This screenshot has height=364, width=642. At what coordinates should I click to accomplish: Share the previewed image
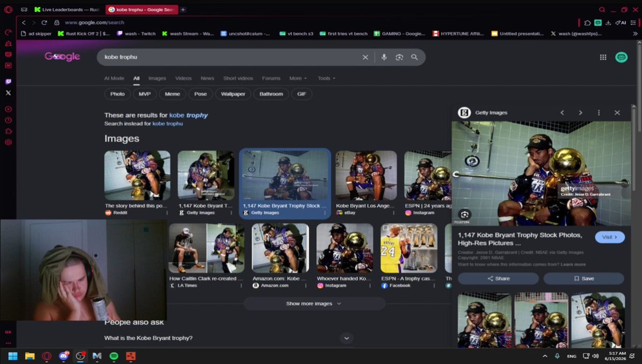[x=498, y=278]
